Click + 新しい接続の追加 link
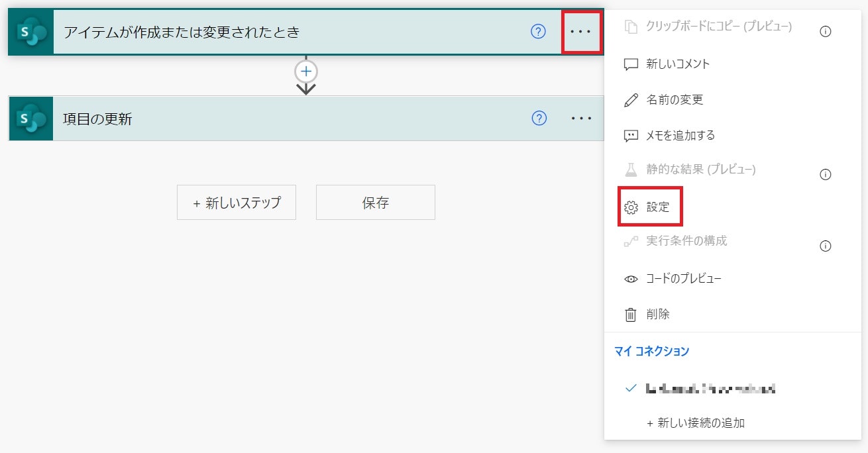This screenshot has height=453, width=868. [x=695, y=423]
